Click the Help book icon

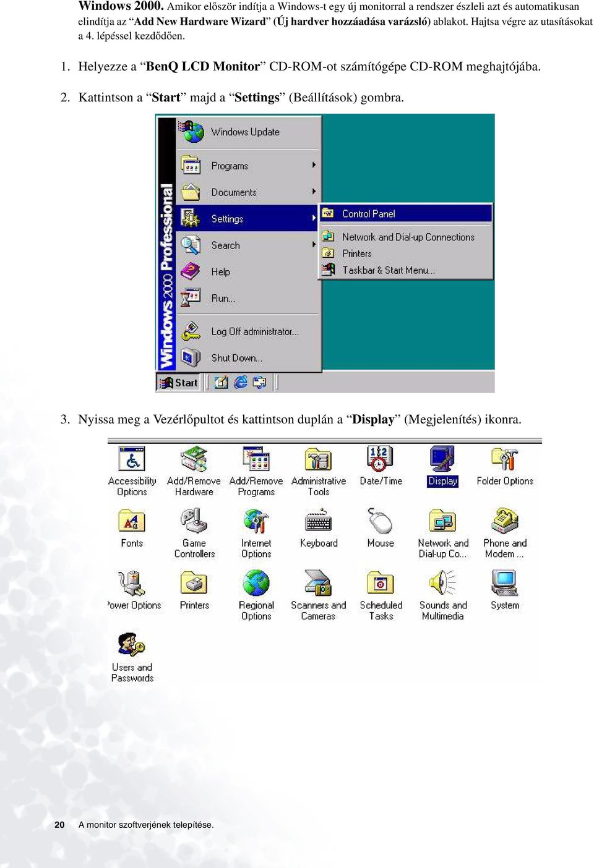191,271
